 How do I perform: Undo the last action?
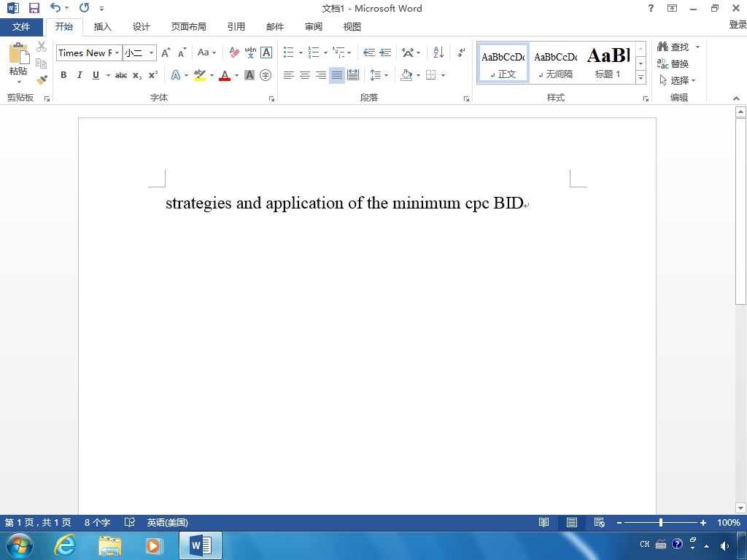[x=55, y=7]
